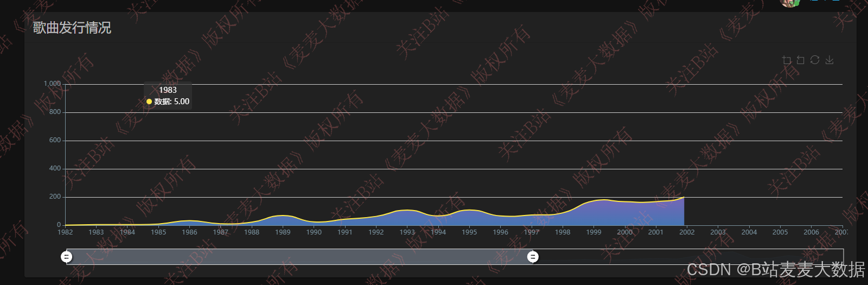Viewport: 868px width, 285px height.
Task: Click x-axis label 2005
Action: (x=780, y=232)
